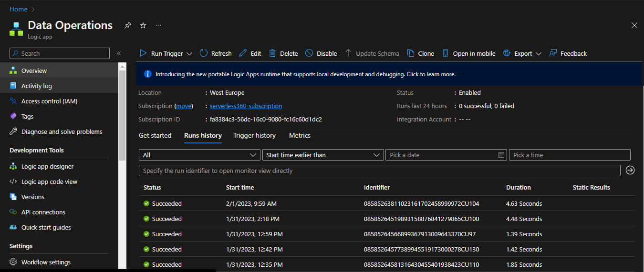Click the subscription 'move' link

pyautogui.click(x=184, y=106)
